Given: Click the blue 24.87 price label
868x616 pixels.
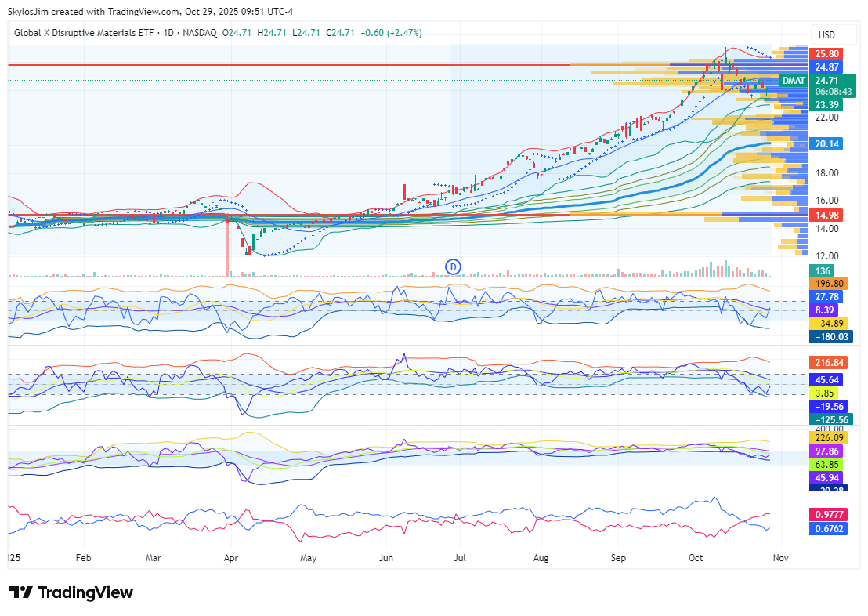Looking at the screenshot, I should coord(827,67).
